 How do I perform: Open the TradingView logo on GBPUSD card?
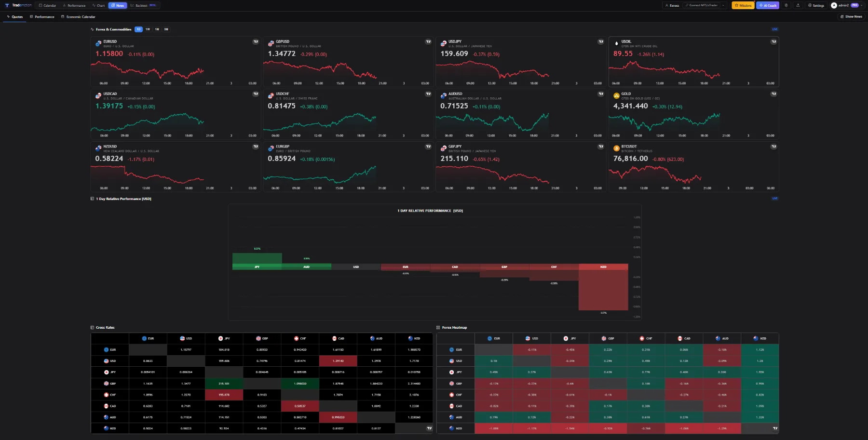click(x=428, y=41)
